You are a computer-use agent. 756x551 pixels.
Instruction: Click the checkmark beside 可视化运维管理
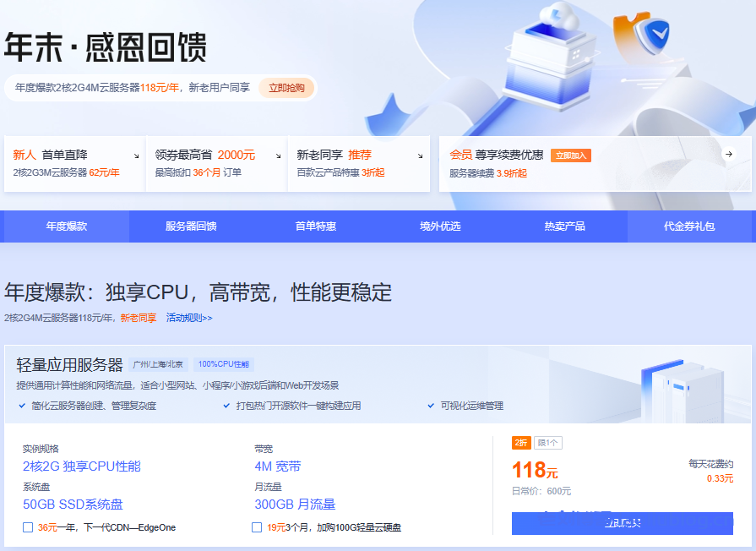click(431, 405)
